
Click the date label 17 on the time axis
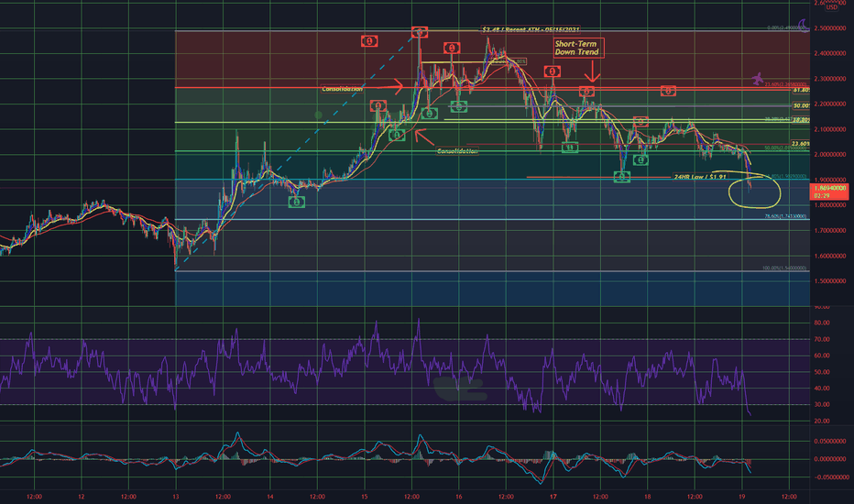click(x=553, y=497)
